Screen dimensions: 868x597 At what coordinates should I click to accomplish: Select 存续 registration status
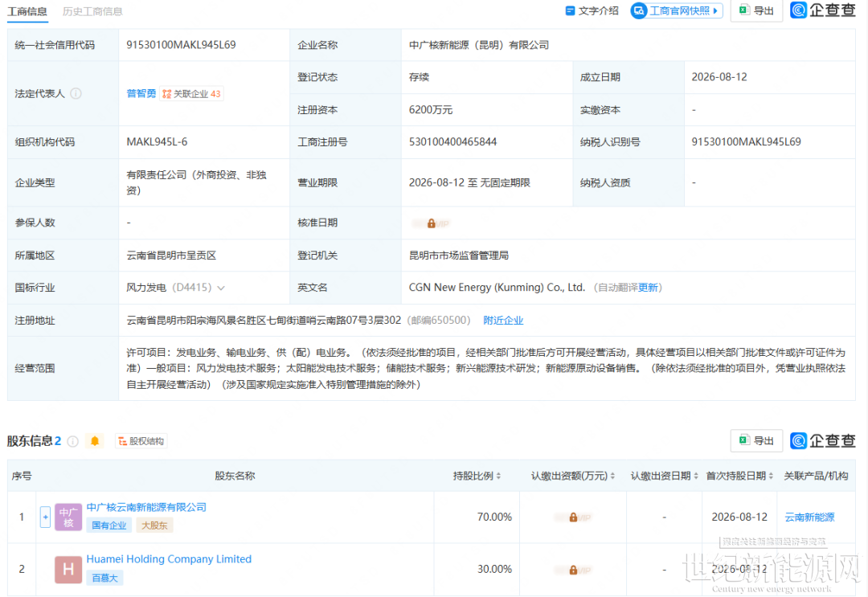coord(419,77)
